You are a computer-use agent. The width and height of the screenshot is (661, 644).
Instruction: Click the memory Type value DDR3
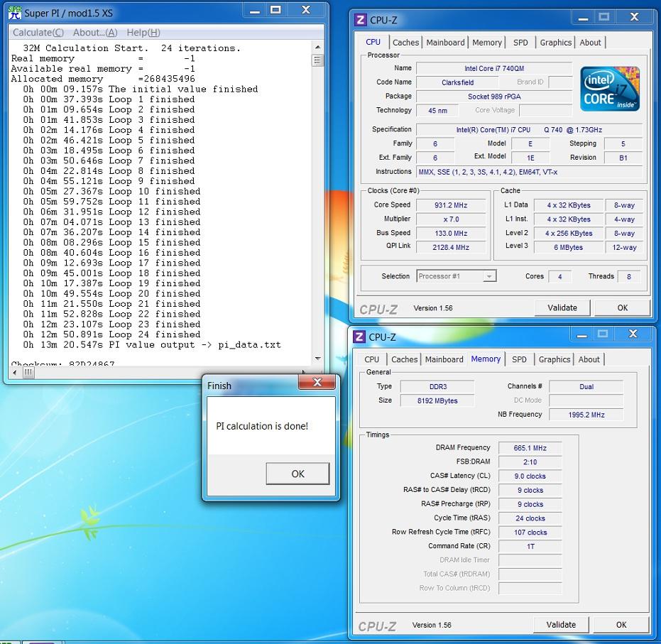(x=437, y=386)
